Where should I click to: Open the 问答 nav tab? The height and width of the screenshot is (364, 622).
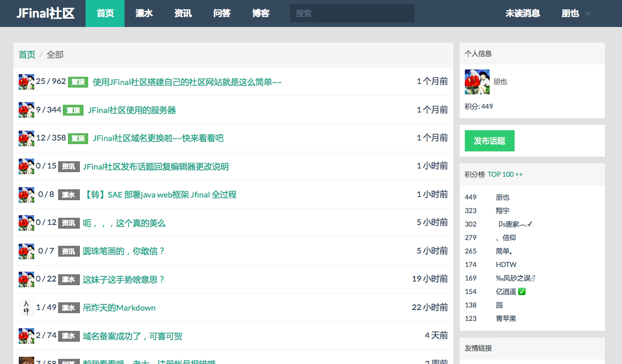(222, 13)
